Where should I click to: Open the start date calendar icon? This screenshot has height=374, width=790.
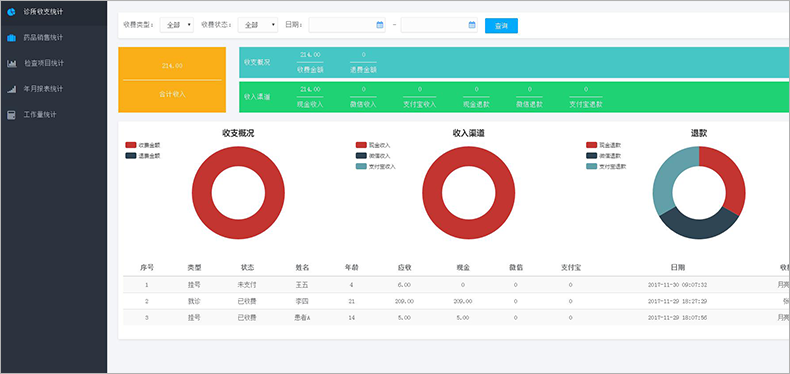coord(380,25)
